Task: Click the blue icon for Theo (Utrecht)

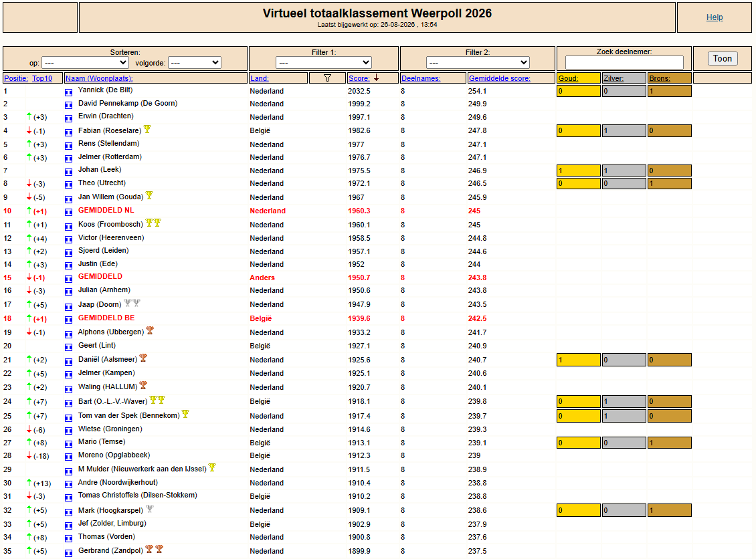Action: 68,185
